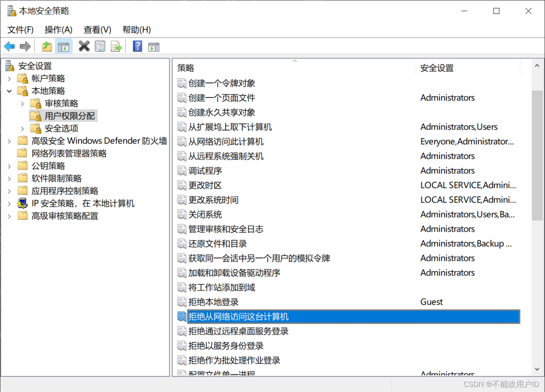This screenshot has height=392, width=545.
Task: Expand 高级安全 Windows Defender 防火墙 node
Action: coord(10,141)
